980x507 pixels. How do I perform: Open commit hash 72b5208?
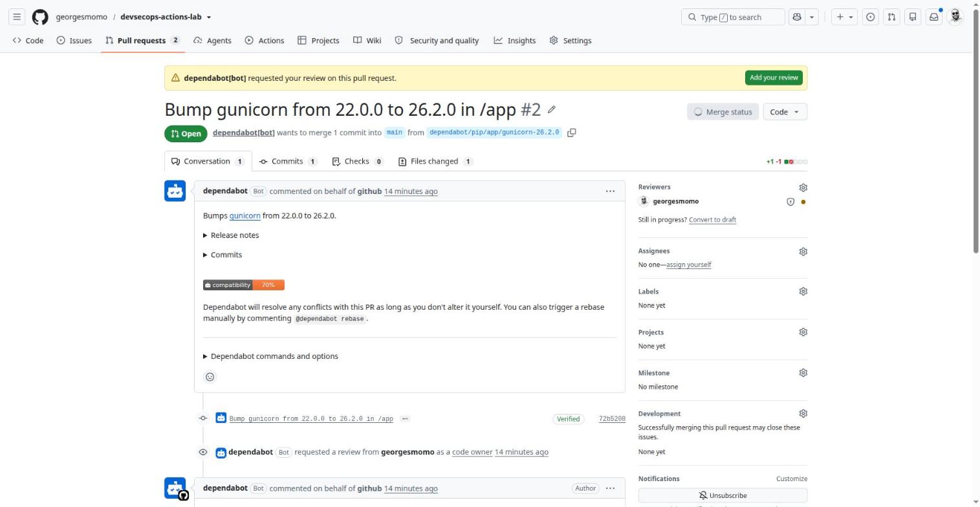[x=612, y=419]
